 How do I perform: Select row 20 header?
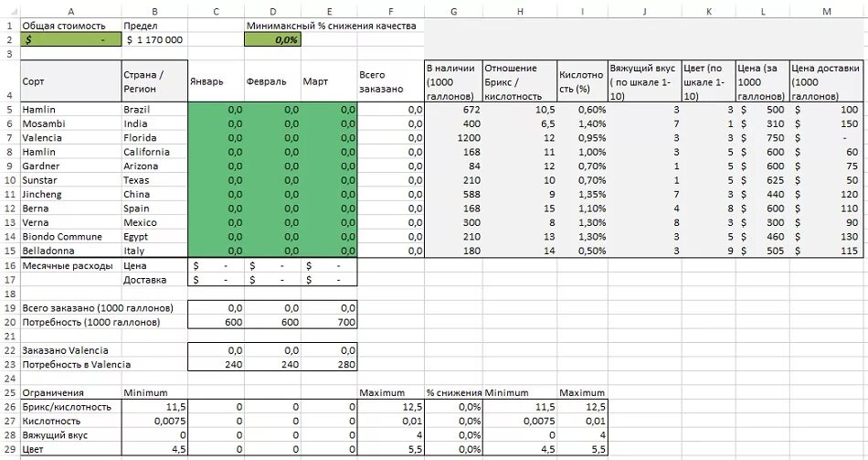pyautogui.click(x=9, y=322)
